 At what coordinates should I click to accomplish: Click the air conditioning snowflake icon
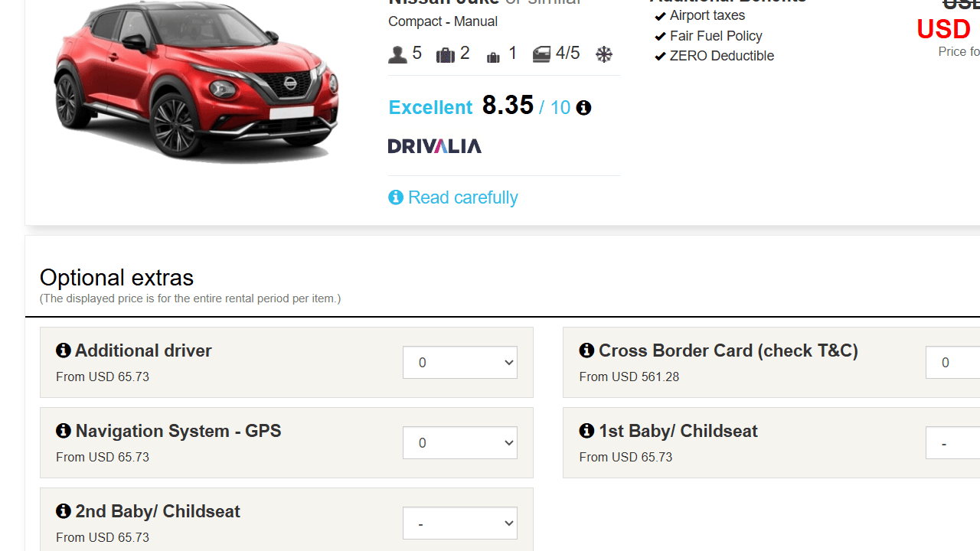coord(604,54)
